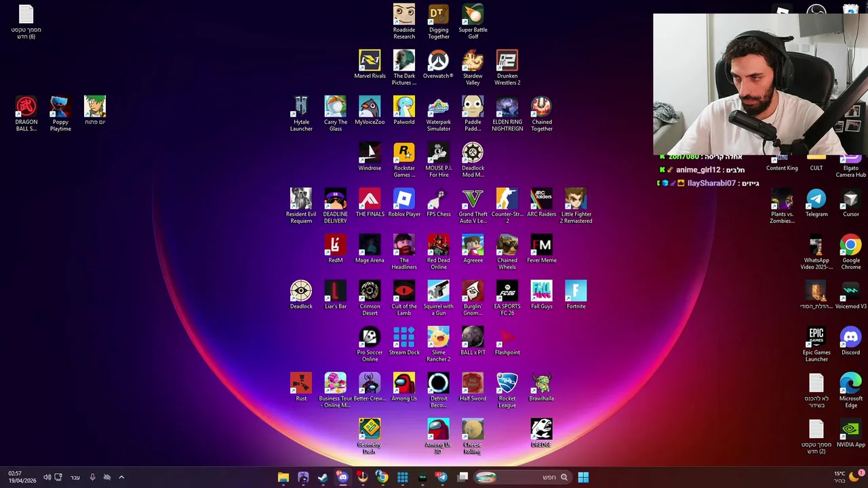Open the Overwatch desktop icon
This screenshot has height=488, width=868.
pos(438,64)
